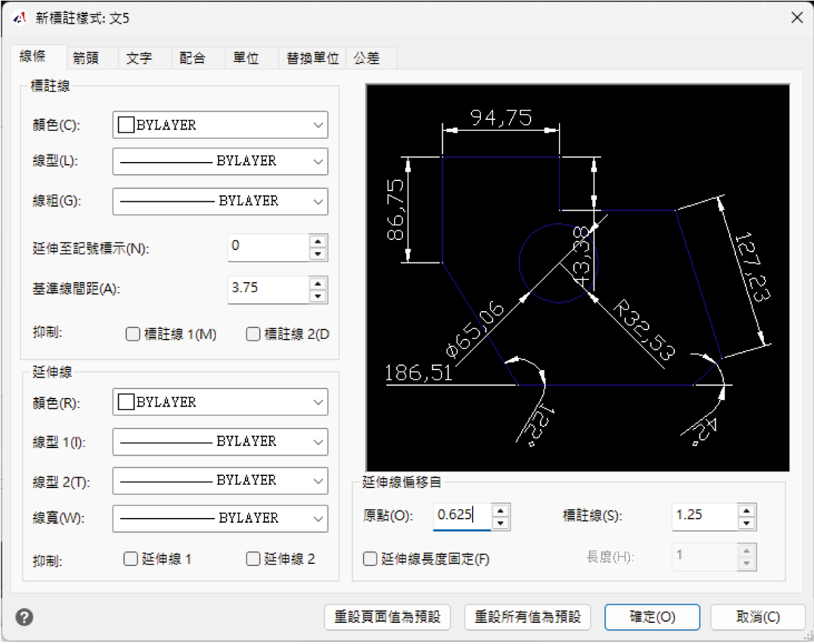Decrease 原點(O) offset value
This screenshot has width=814, height=644.
[501, 523]
